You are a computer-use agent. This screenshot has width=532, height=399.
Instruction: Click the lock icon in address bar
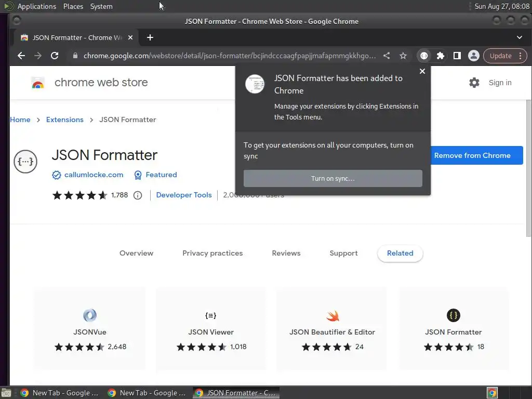point(75,56)
